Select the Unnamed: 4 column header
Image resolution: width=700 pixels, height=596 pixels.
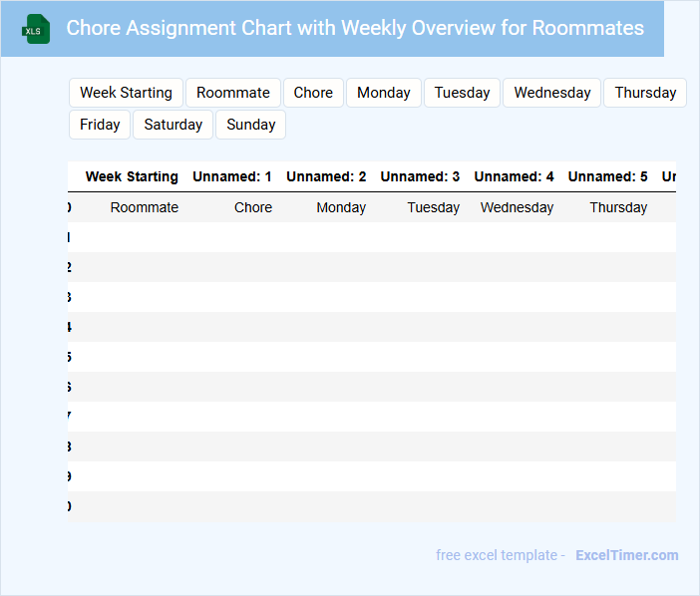pos(514,176)
